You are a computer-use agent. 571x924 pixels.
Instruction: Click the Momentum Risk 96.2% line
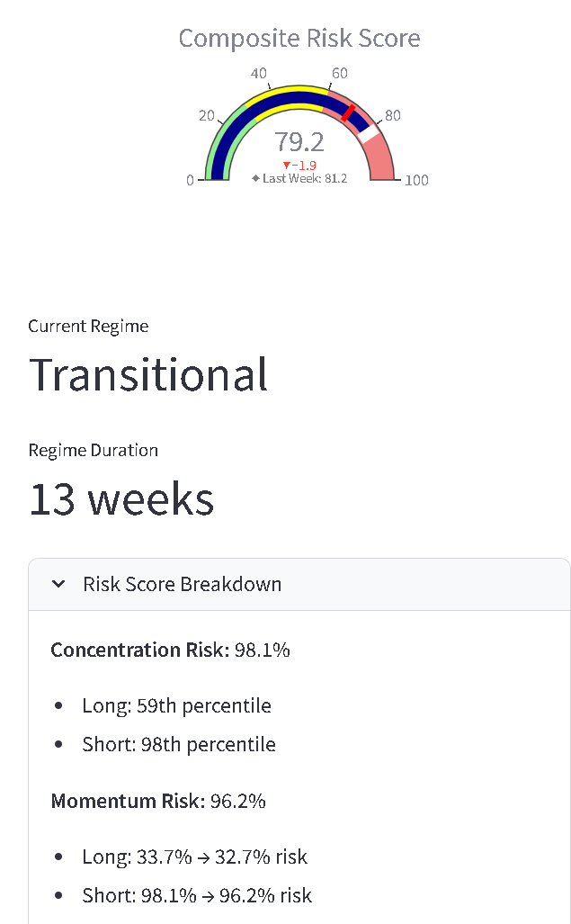click(158, 802)
